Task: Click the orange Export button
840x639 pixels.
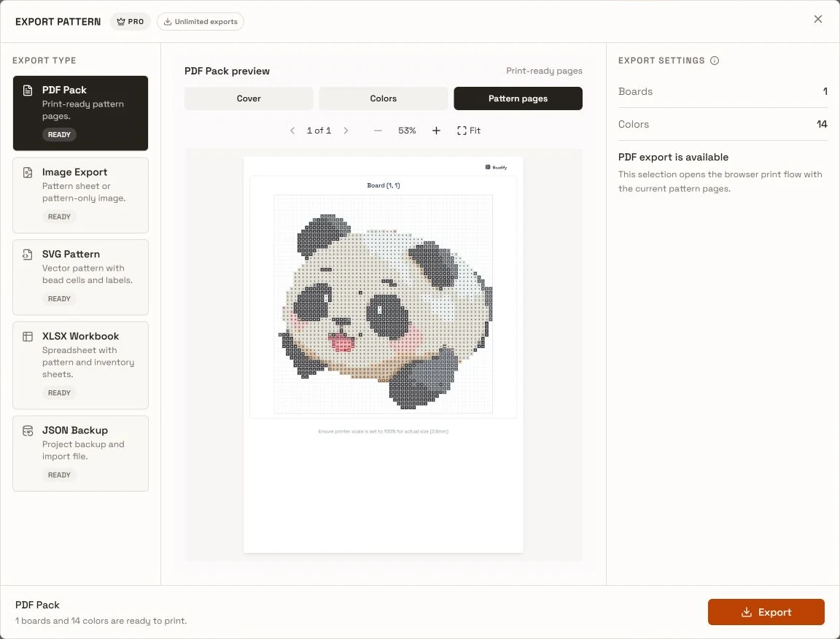Action: pyautogui.click(x=766, y=612)
